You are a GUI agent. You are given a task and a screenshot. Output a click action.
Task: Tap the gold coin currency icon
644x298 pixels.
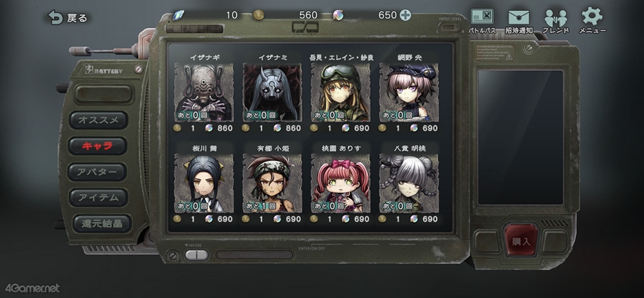[258, 15]
